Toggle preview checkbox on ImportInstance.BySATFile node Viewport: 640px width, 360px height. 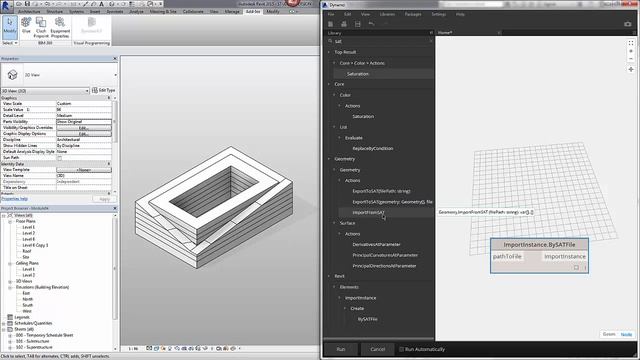pyautogui.click(x=576, y=268)
